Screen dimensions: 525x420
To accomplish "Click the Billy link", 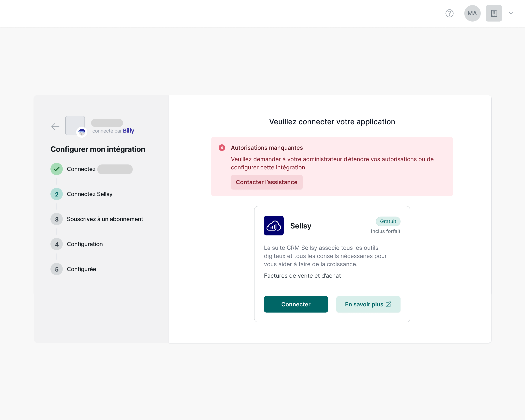I will 128,131.
